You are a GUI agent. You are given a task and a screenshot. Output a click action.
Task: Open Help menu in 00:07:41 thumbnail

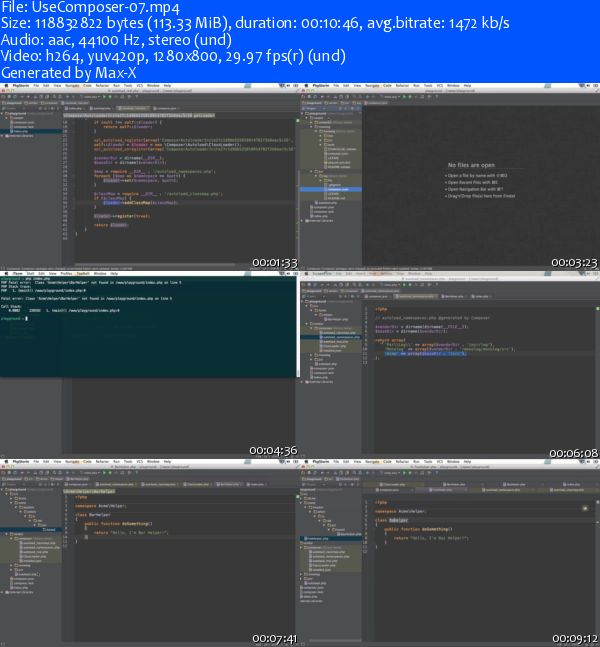(167, 462)
